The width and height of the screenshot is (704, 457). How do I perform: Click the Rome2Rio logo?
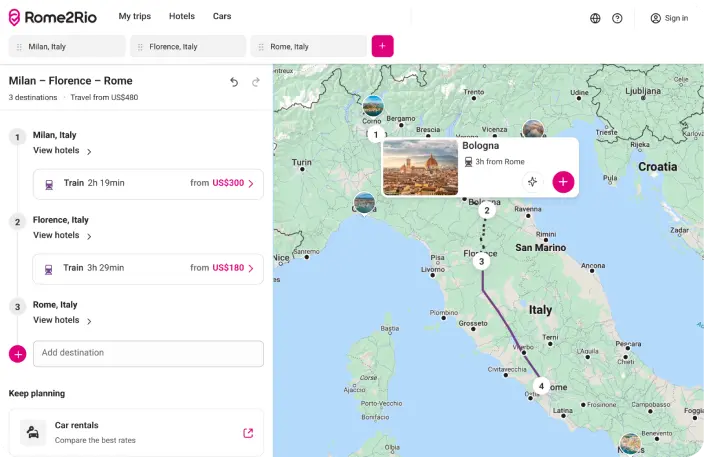coord(53,18)
